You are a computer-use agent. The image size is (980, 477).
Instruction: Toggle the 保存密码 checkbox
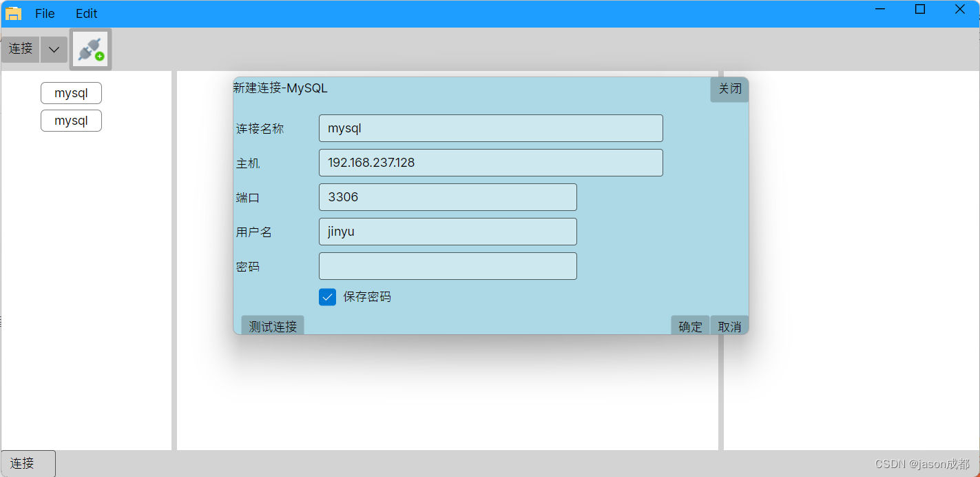pos(328,297)
